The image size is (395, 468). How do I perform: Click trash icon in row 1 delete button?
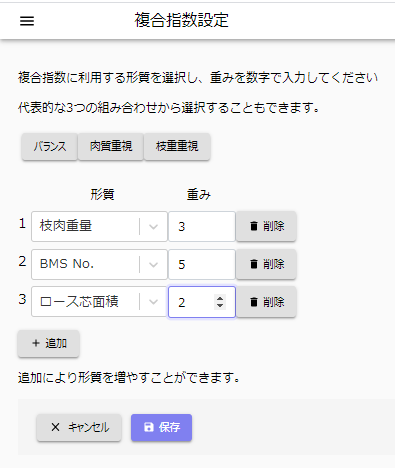pyautogui.click(x=254, y=226)
